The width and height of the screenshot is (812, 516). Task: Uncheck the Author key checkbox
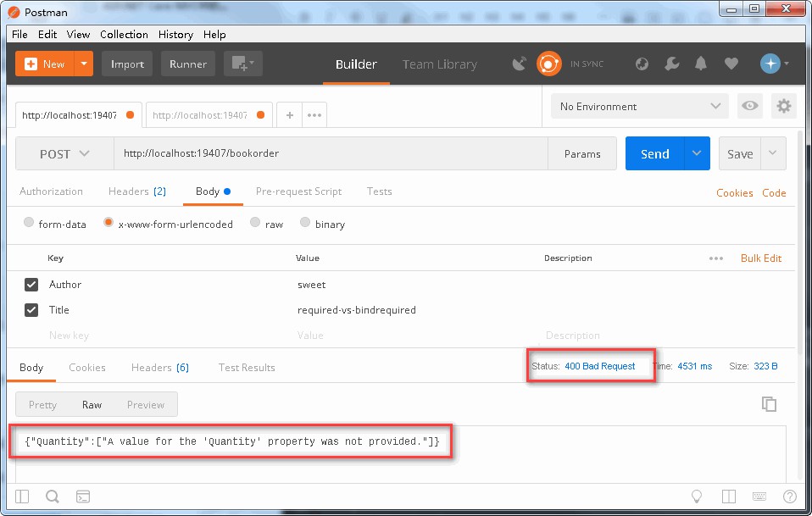[31, 284]
